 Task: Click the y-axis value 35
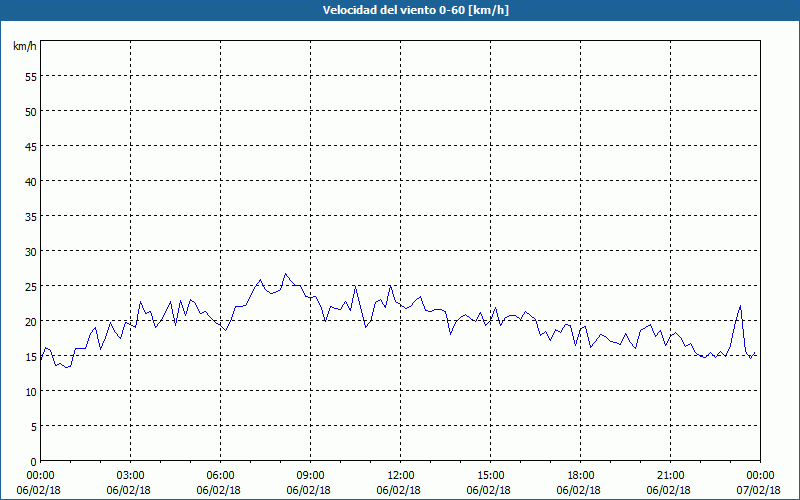click(x=31, y=216)
